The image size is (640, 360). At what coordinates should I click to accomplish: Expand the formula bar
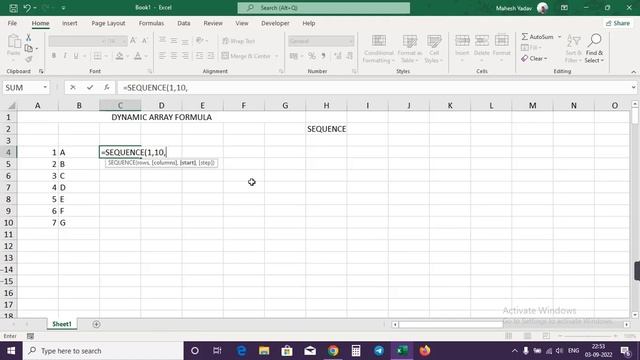633,87
